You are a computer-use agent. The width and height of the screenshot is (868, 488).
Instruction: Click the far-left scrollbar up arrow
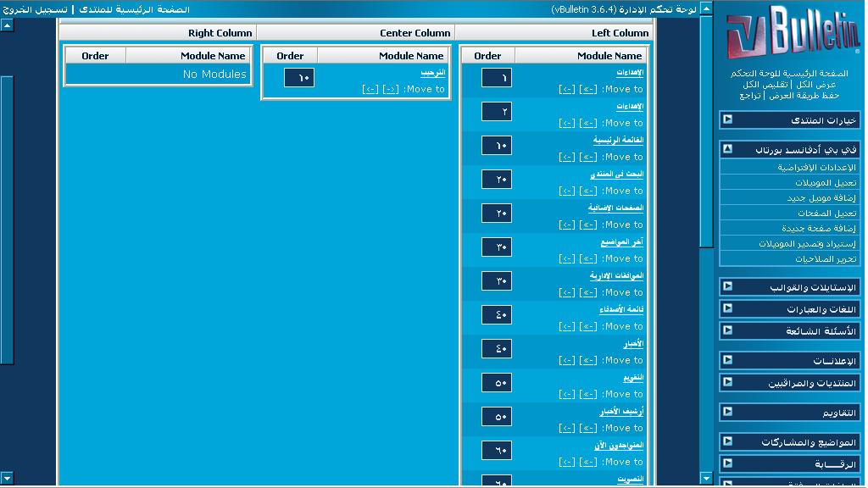click(x=7, y=25)
